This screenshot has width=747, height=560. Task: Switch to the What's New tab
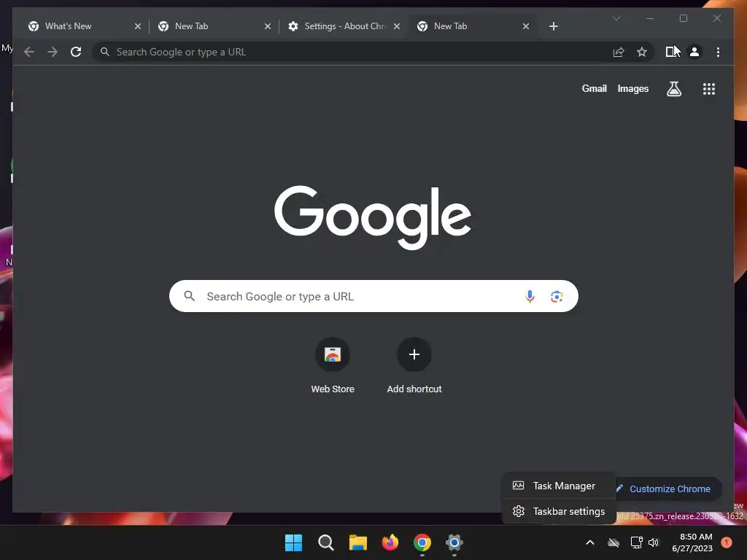pyautogui.click(x=85, y=26)
